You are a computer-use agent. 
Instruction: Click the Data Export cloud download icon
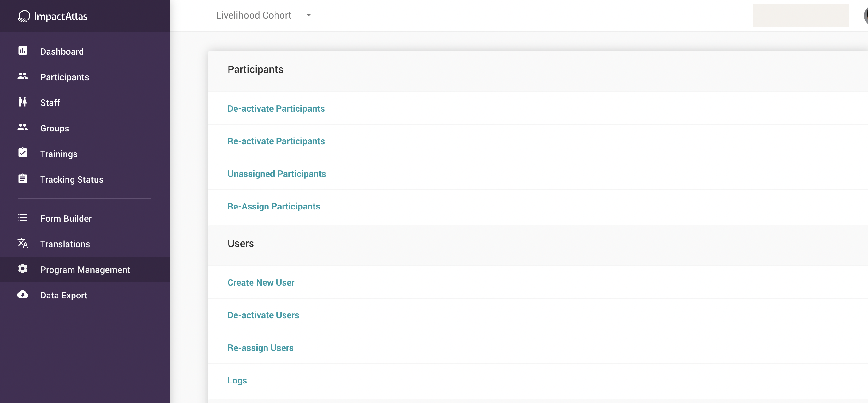pyautogui.click(x=22, y=294)
